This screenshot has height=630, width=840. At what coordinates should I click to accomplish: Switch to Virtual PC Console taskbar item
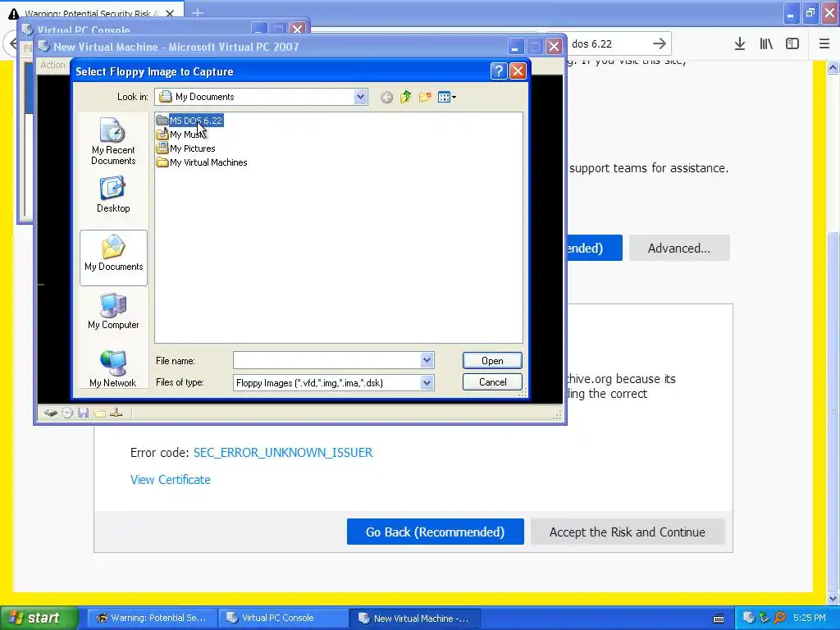point(283,618)
